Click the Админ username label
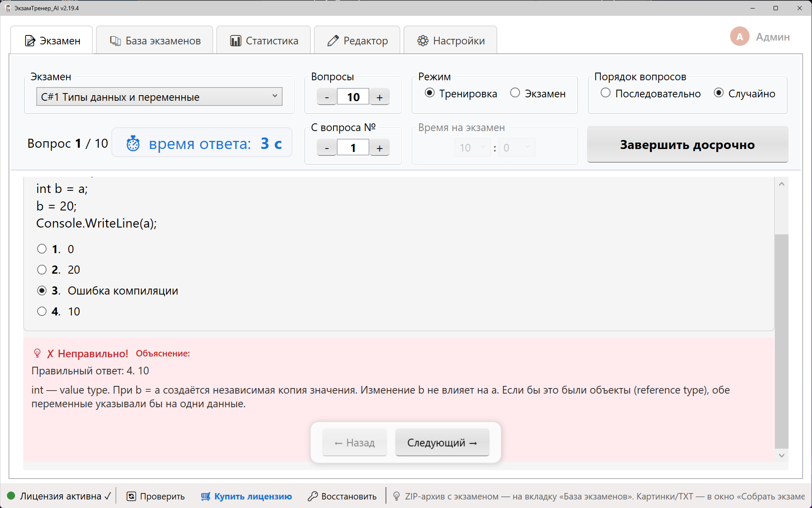The width and height of the screenshot is (812, 508). [x=773, y=37]
